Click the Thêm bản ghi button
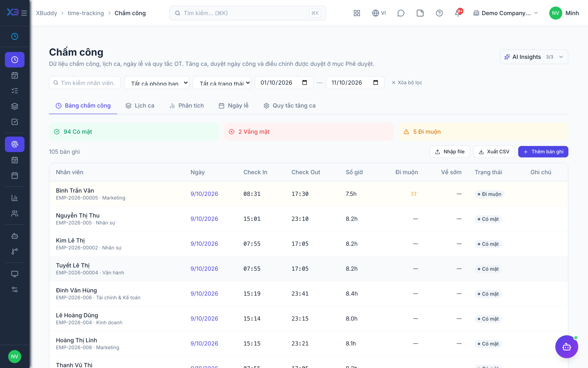This screenshot has width=588, height=368. tap(543, 152)
